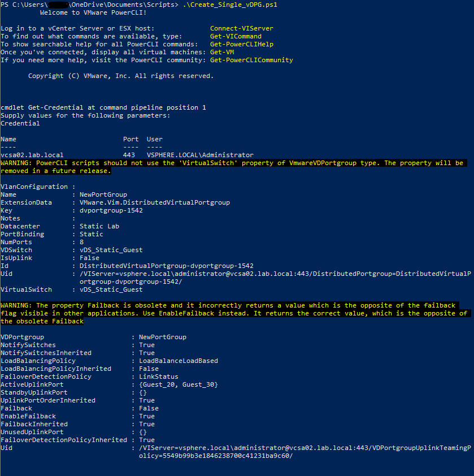Click the vcsa02.lab.local server name entry
The height and width of the screenshot is (476, 474).
click(32, 155)
